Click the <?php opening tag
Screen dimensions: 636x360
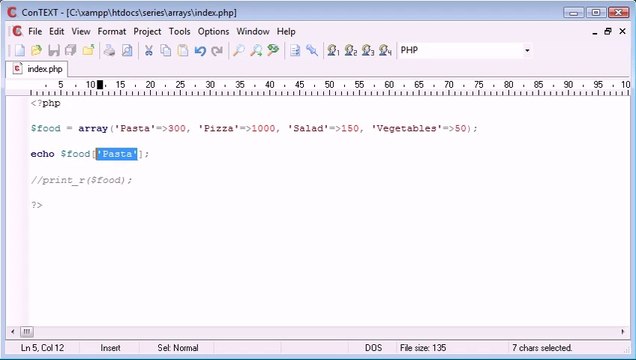(45, 103)
